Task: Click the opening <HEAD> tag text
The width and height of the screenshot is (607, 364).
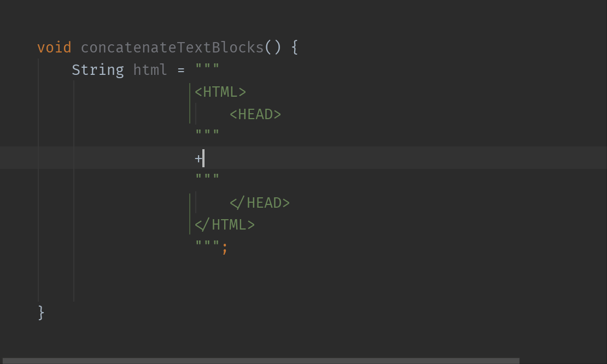Action: coord(255,114)
